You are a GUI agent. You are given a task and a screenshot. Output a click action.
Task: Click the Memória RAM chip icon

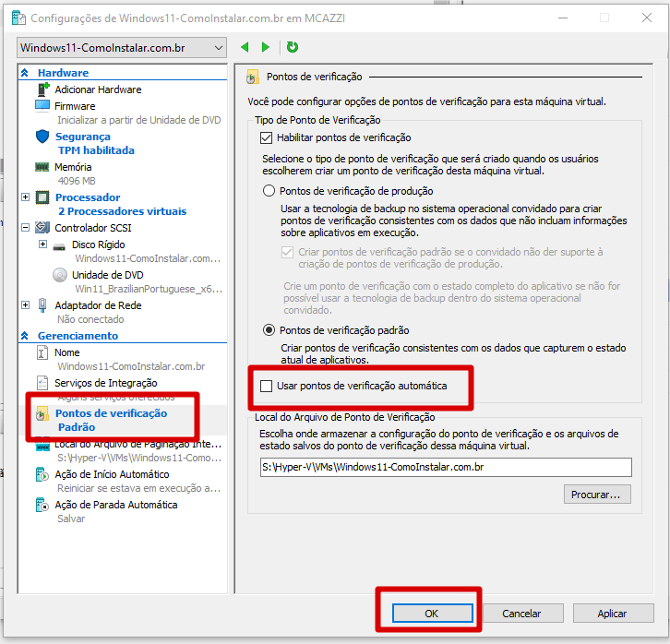coord(42,167)
